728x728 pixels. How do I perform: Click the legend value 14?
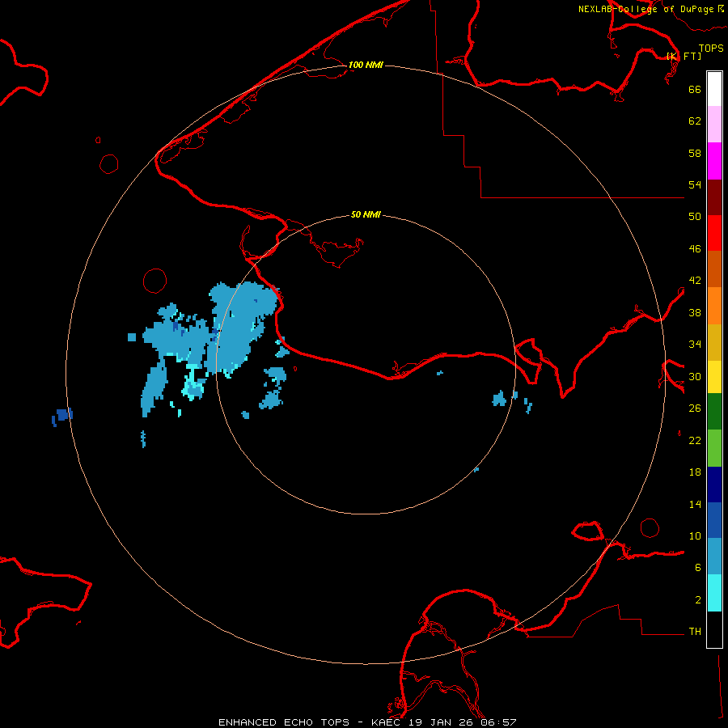695,504
